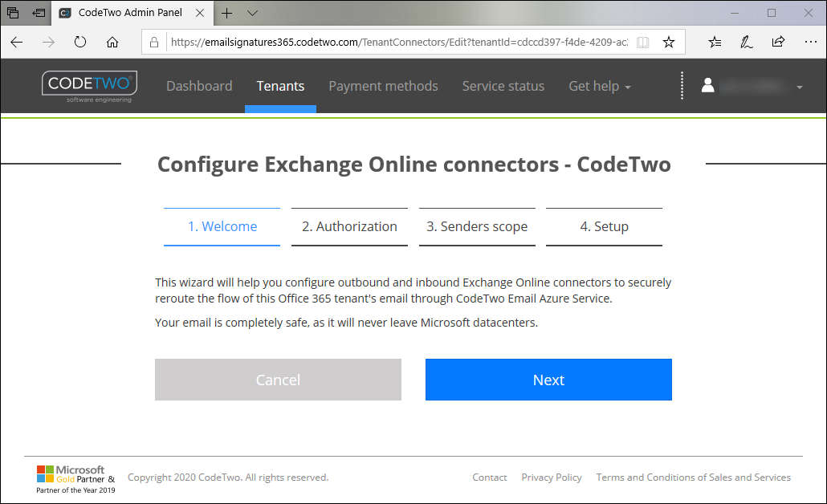
Task: Select the Dashboard menu item
Action: click(199, 86)
